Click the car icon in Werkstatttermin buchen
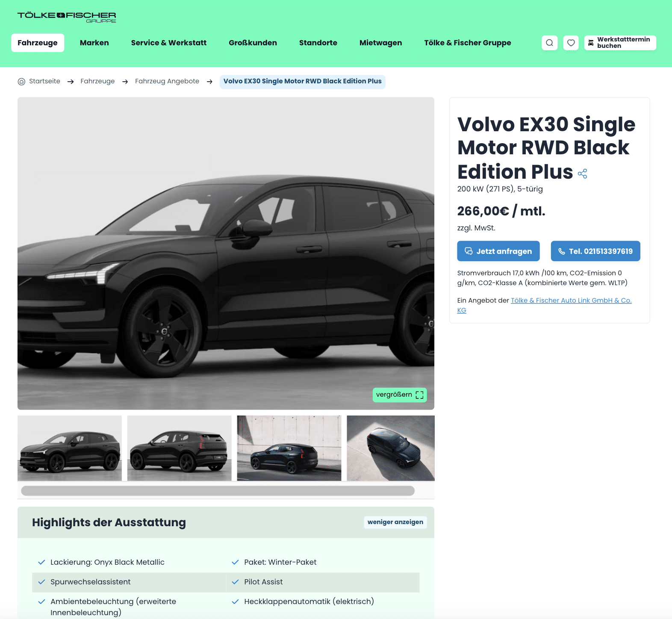The image size is (672, 619). [591, 43]
